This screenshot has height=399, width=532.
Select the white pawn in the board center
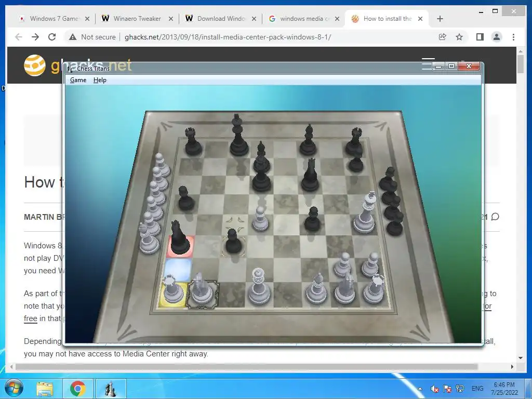pyautogui.click(x=260, y=219)
